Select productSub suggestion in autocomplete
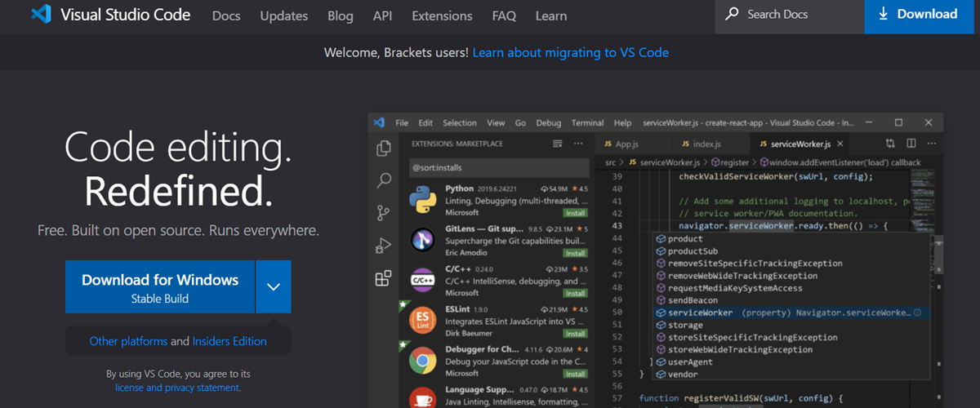 pyautogui.click(x=792, y=251)
